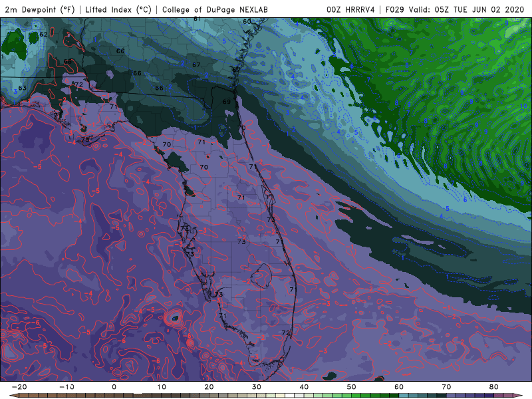Click the 63 dewpoint value on the map
532x399 pixels.
click(23, 88)
